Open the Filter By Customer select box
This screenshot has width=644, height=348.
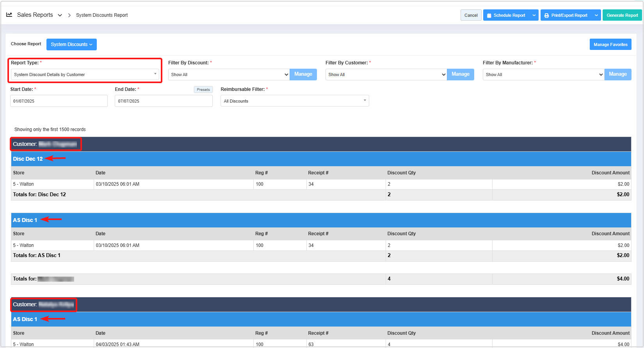tap(386, 75)
